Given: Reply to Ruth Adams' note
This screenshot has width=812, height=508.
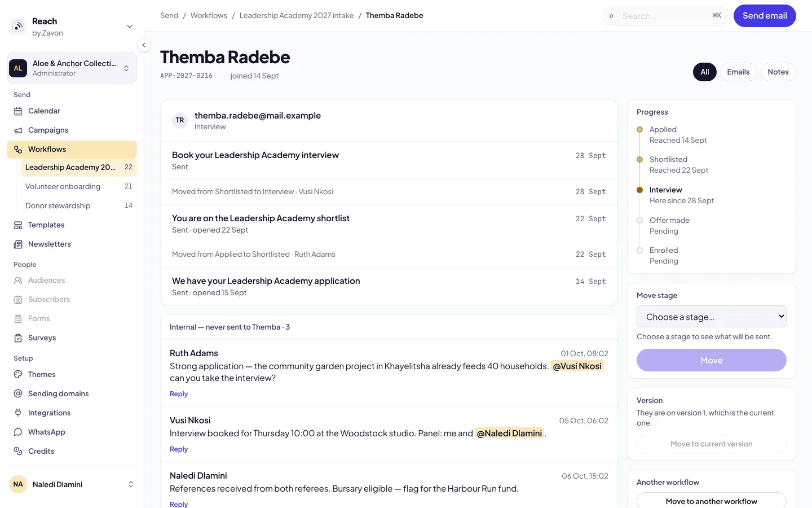Looking at the screenshot, I should tap(179, 394).
